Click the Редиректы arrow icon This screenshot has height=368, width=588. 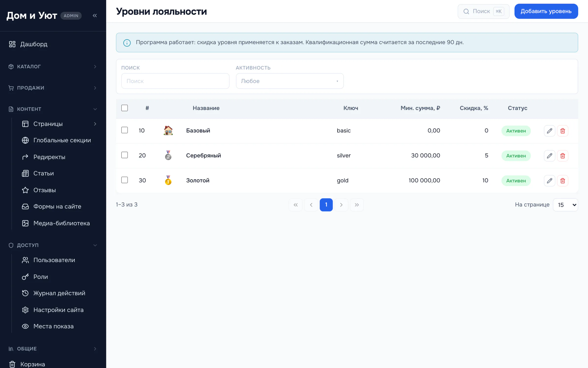[25, 157]
